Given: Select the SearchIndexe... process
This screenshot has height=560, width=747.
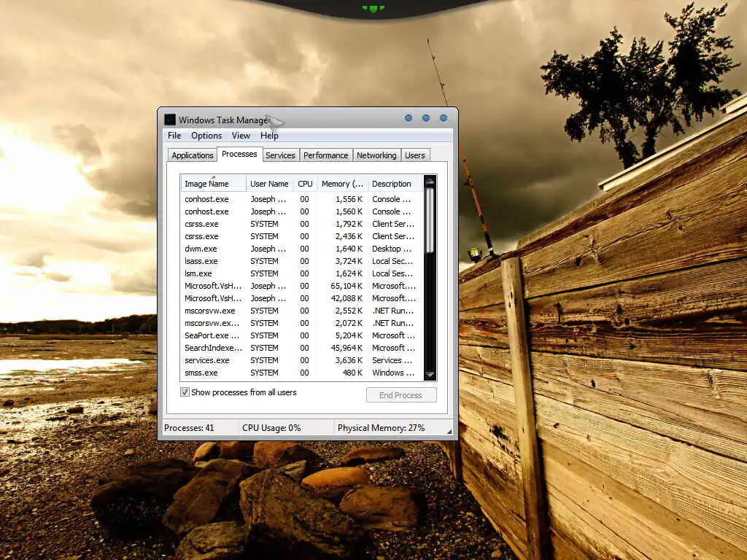Looking at the screenshot, I should click(x=301, y=348).
